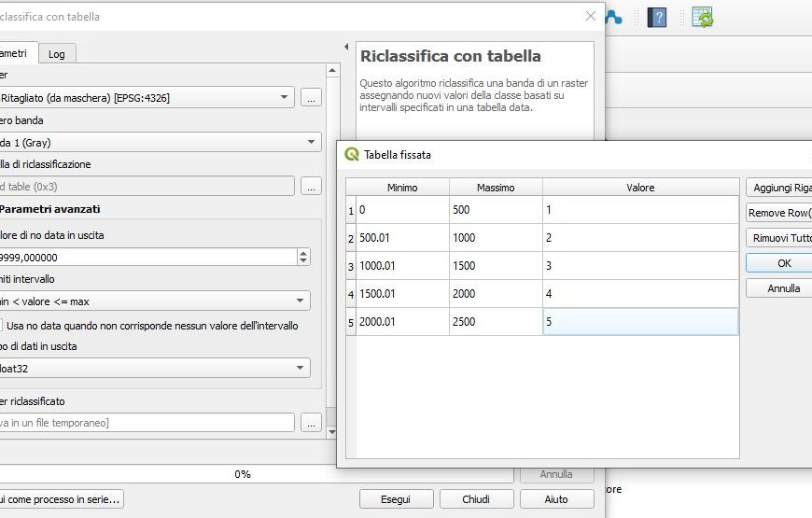The image size is (812, 518).
Task: Open browse button next to raster layer
Action: (x=312, y=98)
